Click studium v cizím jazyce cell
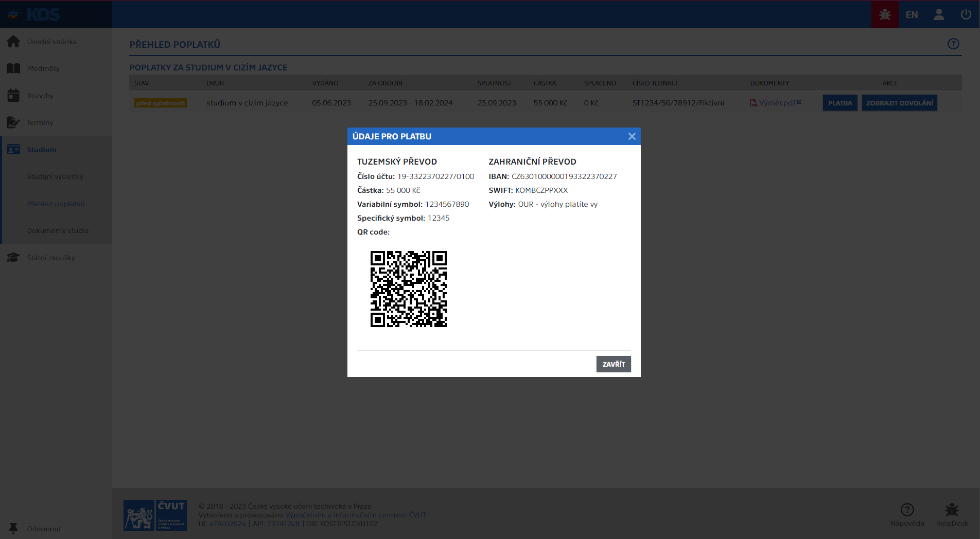Viewport: 980px width, 539px height. (x=247, y=103)
